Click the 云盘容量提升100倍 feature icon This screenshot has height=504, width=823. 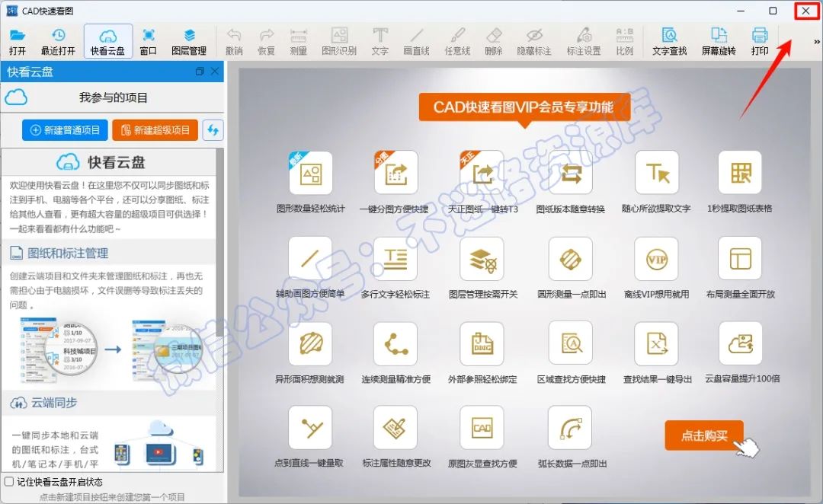(x=740, y=343)
